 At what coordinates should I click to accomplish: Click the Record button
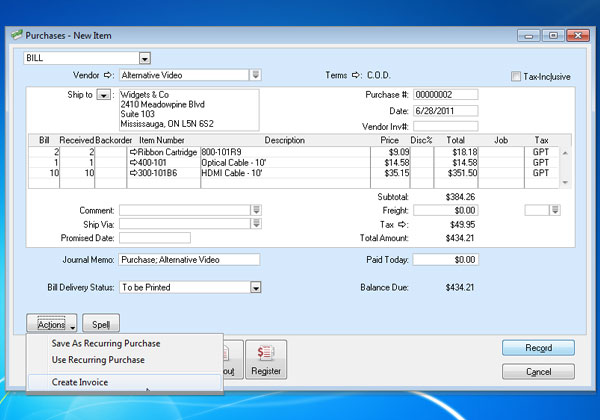[538, 348]
